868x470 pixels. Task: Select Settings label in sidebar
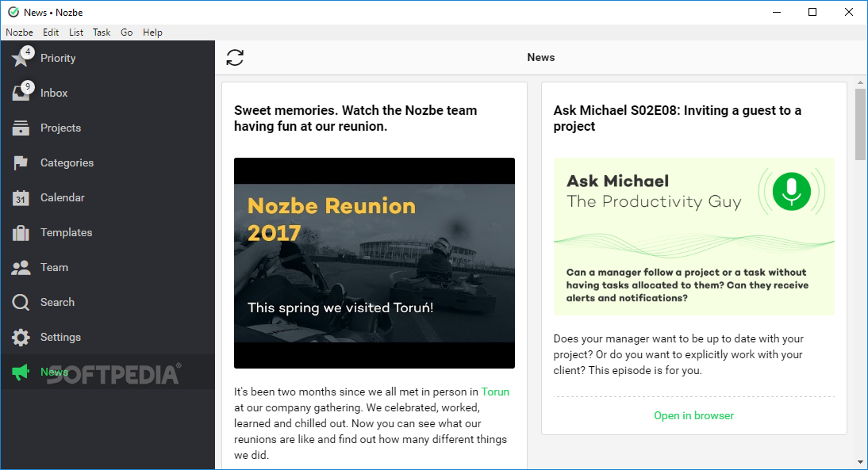(x=60, y=338)
